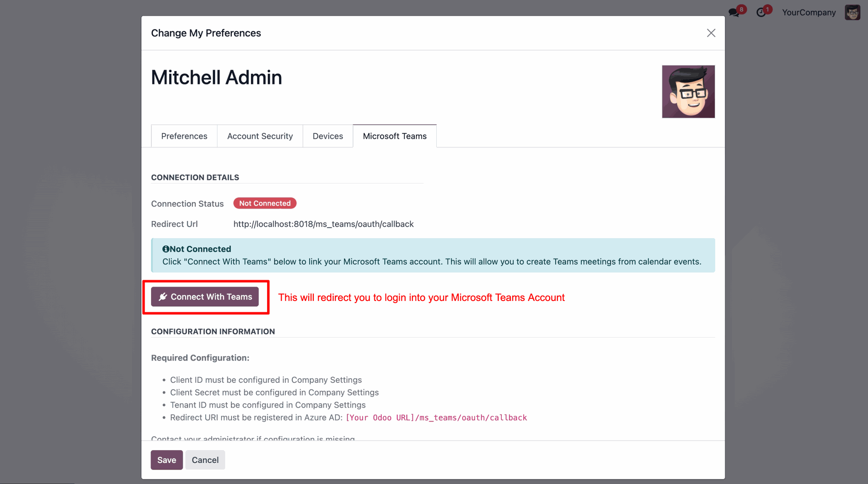Click the user avatar in top bar
Image resolution: width=868 pixels, height=484 pixels.
[852, 12]
